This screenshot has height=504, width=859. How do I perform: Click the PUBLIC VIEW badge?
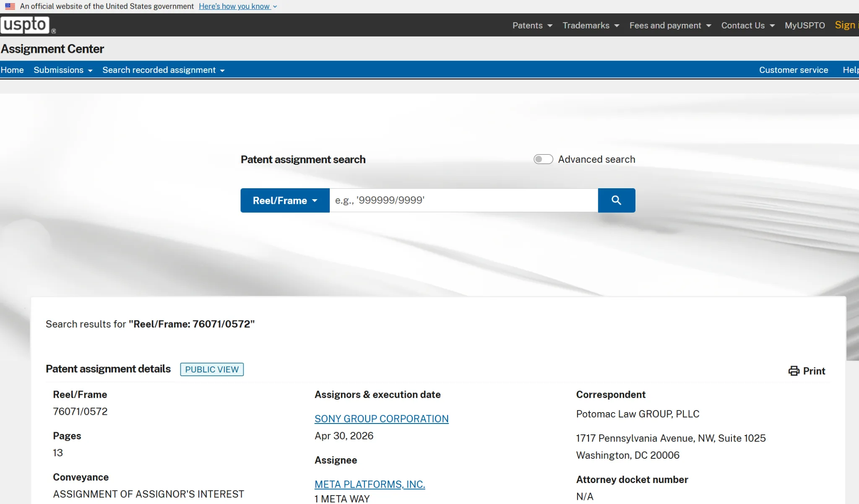tap(212, 369)
